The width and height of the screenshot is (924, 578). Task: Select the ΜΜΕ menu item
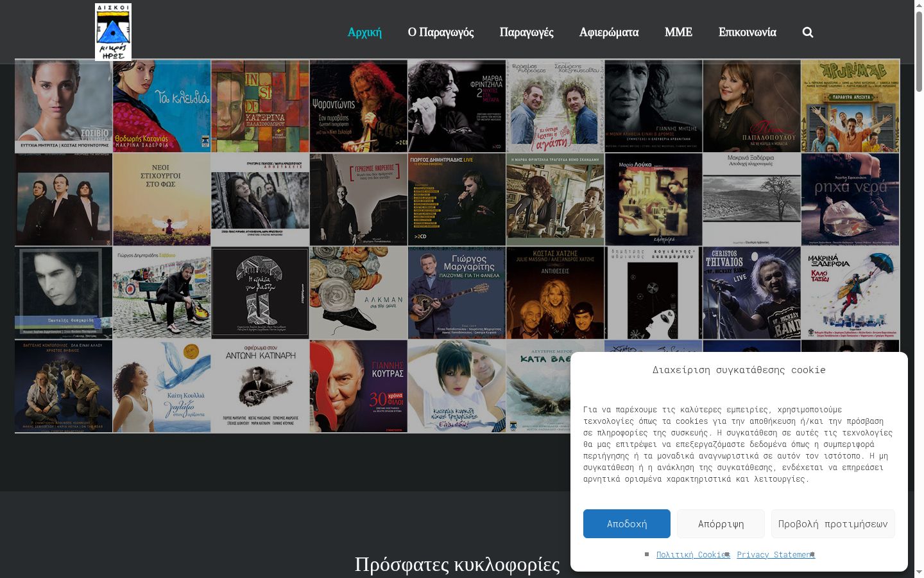pyautogui.click(x=678, y=32)
